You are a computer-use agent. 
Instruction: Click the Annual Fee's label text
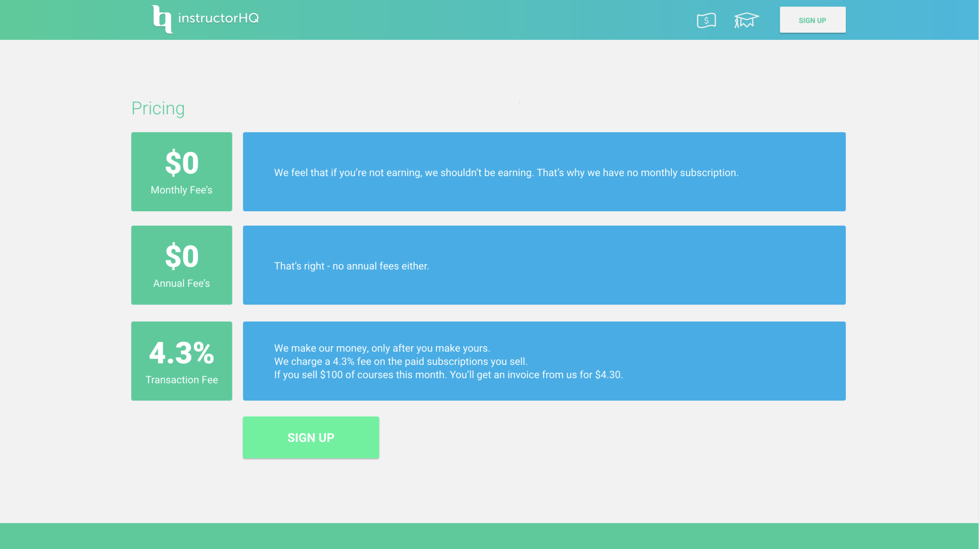[181, 283]
